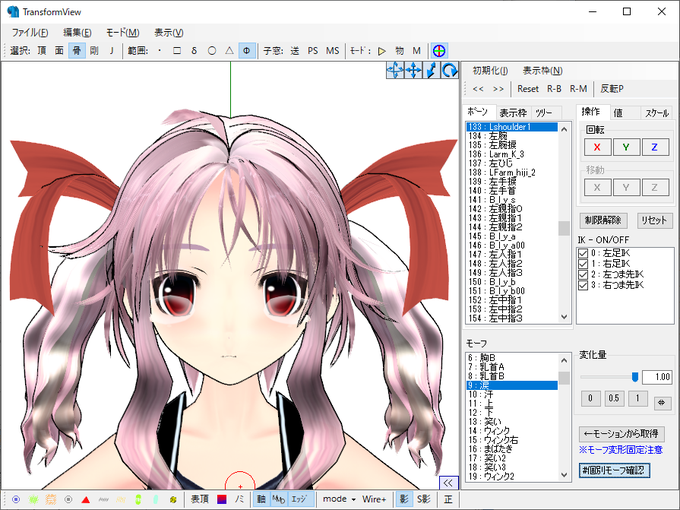
Task: Collapse side panel with << viewport button
Action: pyautogui.click(x=448, y=483)
